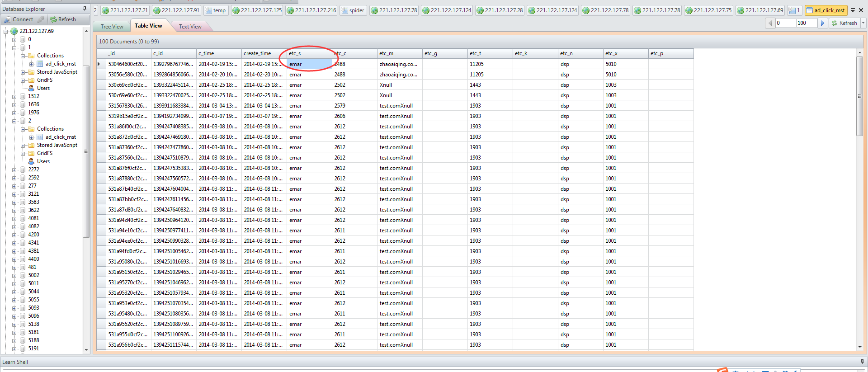Click the skip value field showing 0
The height and width of the screenshot is (372, 868).
[x=786, y=23]
